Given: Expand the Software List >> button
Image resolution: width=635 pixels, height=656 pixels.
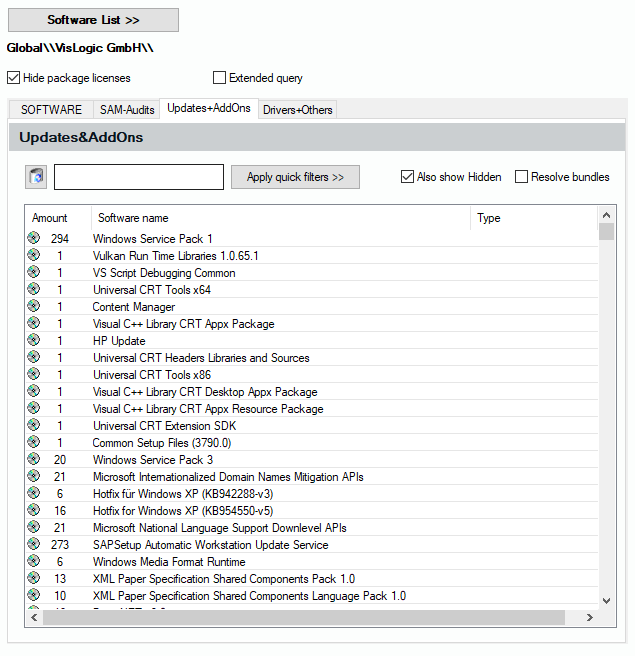Looking at the screenshot, I should tap(93, 20).
